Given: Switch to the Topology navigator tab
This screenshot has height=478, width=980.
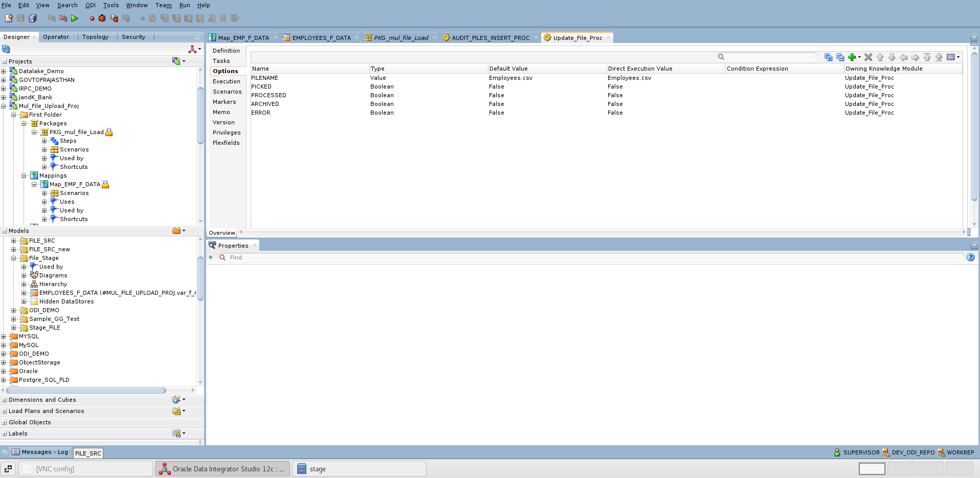Looking at the screenshot, I should coord(96,37).
